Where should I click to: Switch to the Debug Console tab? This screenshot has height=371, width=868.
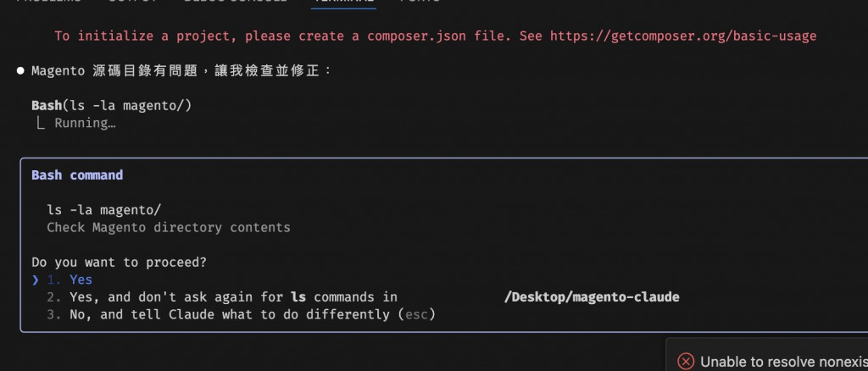point(236,2)
